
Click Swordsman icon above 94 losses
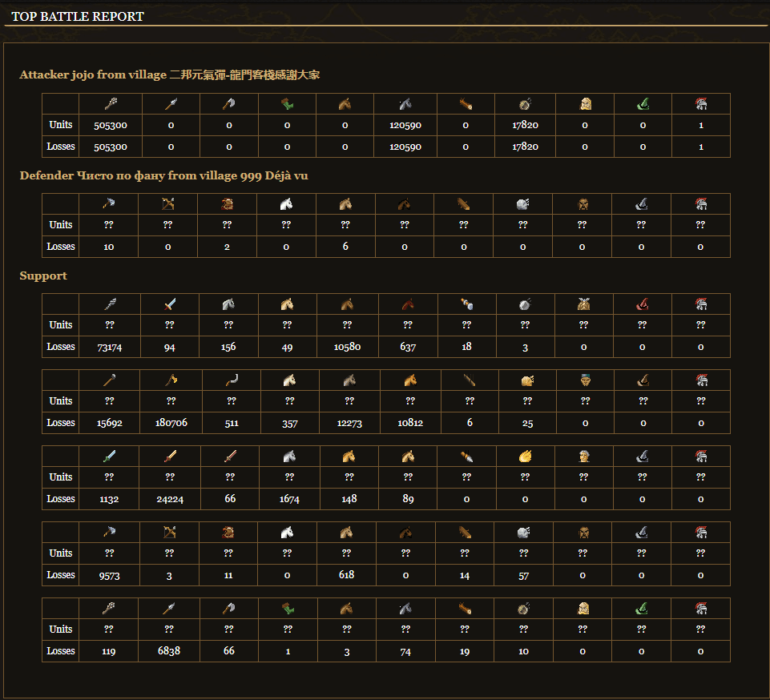[x=169, y=304]
